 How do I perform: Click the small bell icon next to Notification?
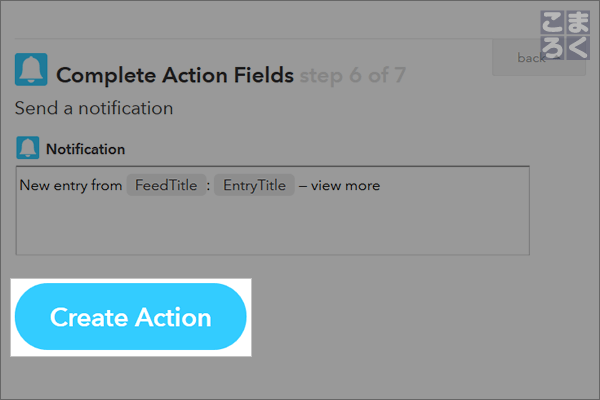[x=28, y=148]
